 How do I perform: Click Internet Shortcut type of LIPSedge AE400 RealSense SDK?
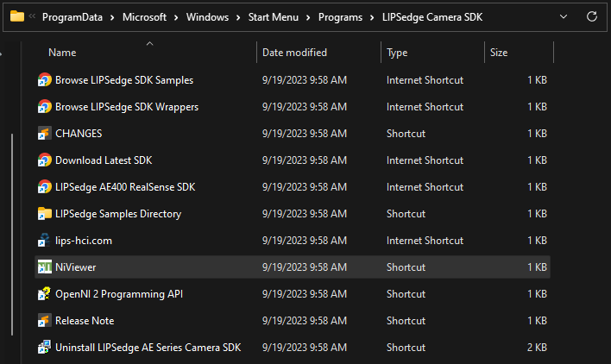(425, 187)
